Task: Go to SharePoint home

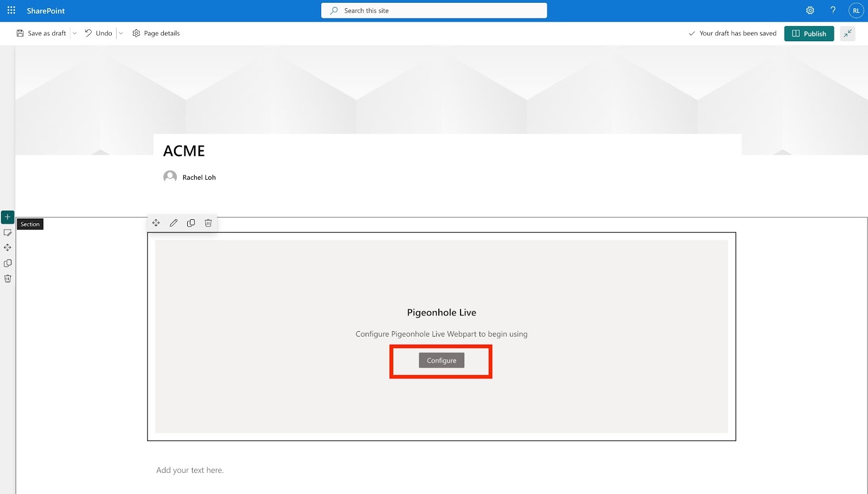Action: click(x=46, y=10)
